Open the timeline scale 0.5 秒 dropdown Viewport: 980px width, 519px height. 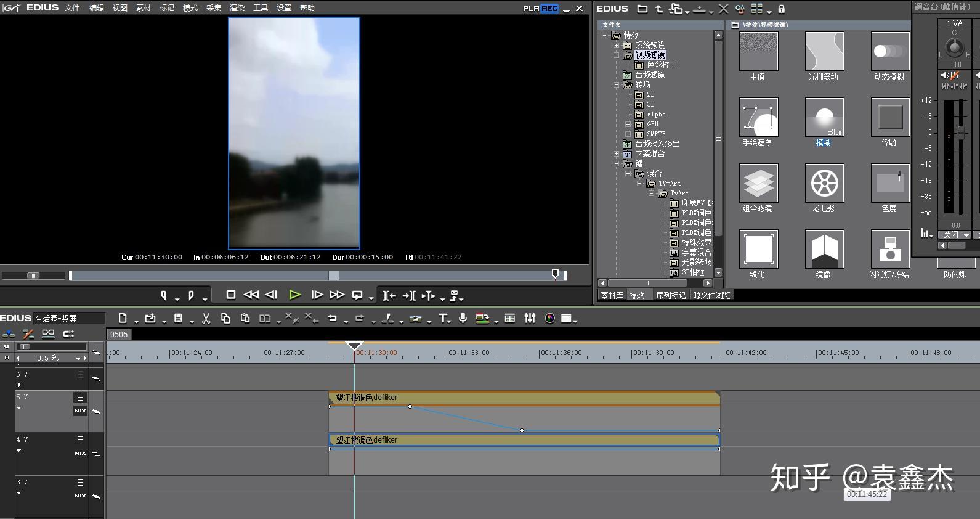click(x=78, y=358)
